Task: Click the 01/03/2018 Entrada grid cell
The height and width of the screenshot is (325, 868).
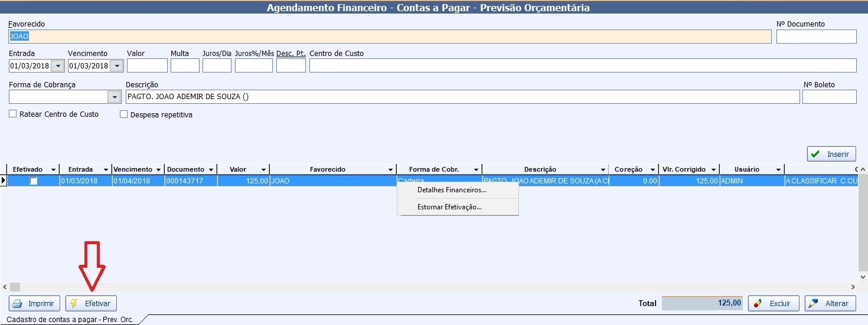Action: (86, 181)
